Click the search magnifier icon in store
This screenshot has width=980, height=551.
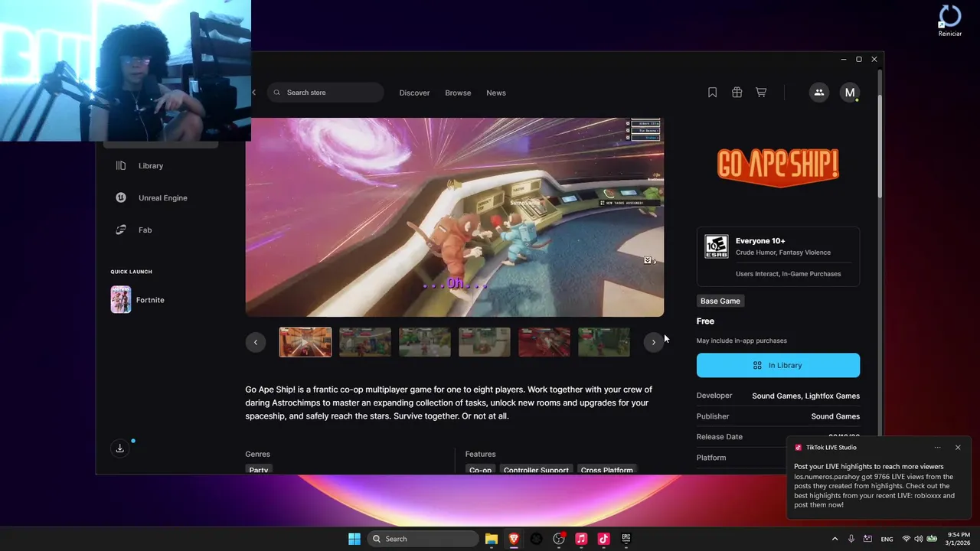277,93
